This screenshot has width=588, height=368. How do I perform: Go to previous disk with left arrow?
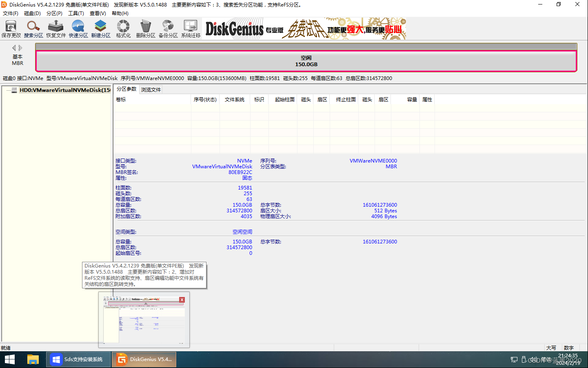(14, 48)
